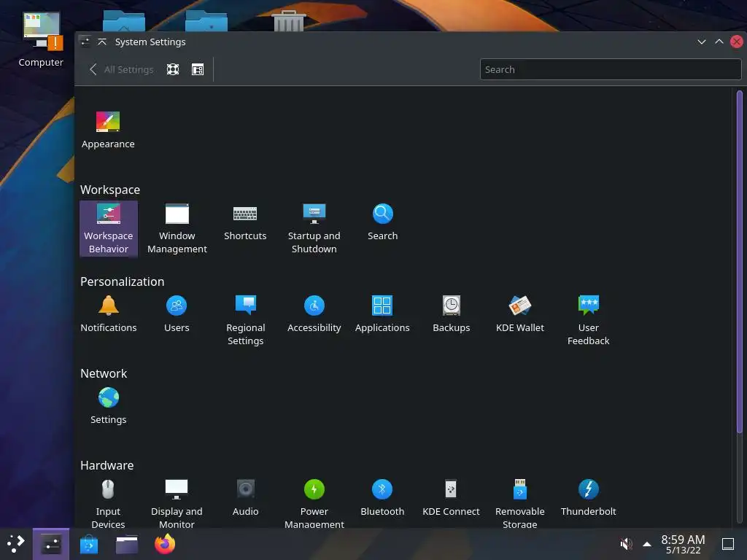
Task: Click System Settings taskbar entry
Action: (x=51, y=544)
